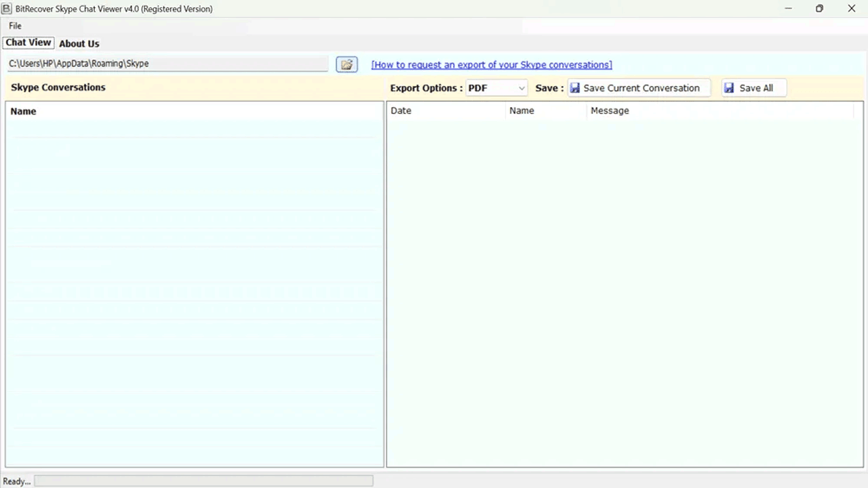Open the About Us tab

tap(79, 43)
